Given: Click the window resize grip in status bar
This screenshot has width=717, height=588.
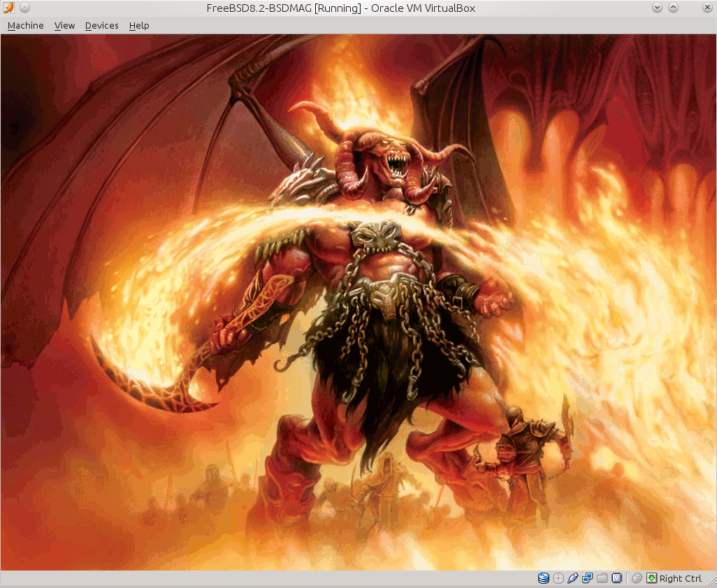Looking at the screenshot, I should [x=711, y=580].
